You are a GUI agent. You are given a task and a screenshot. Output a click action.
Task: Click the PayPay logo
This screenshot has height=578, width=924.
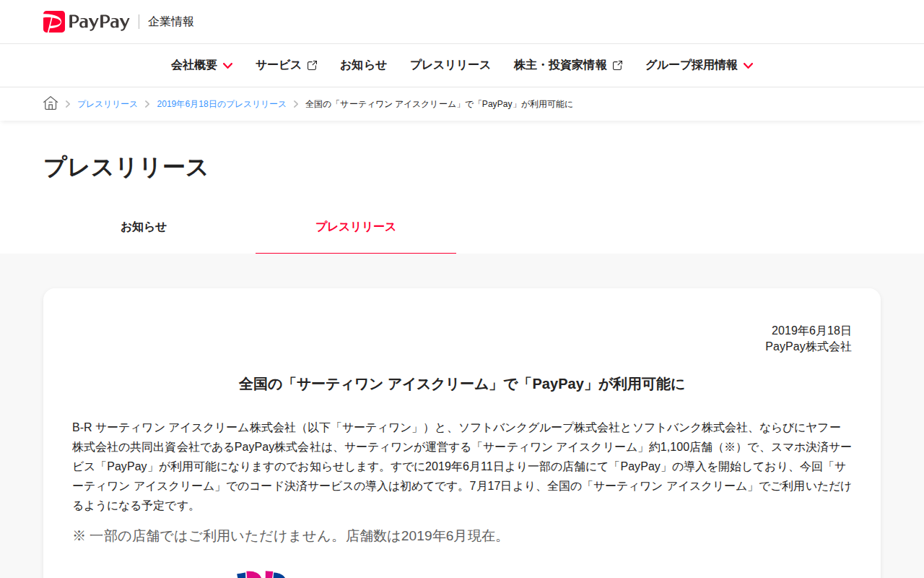click(x=86, y=22)
